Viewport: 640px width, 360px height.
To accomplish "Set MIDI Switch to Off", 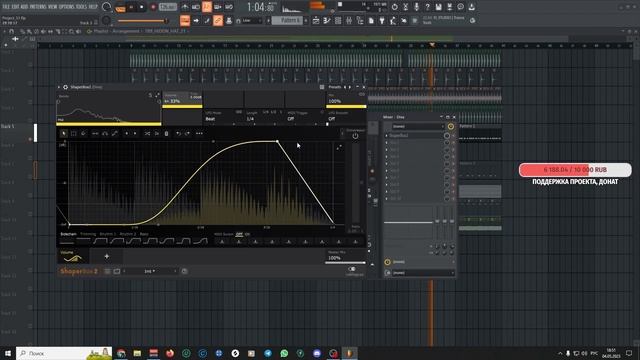I will pos(239,234).
